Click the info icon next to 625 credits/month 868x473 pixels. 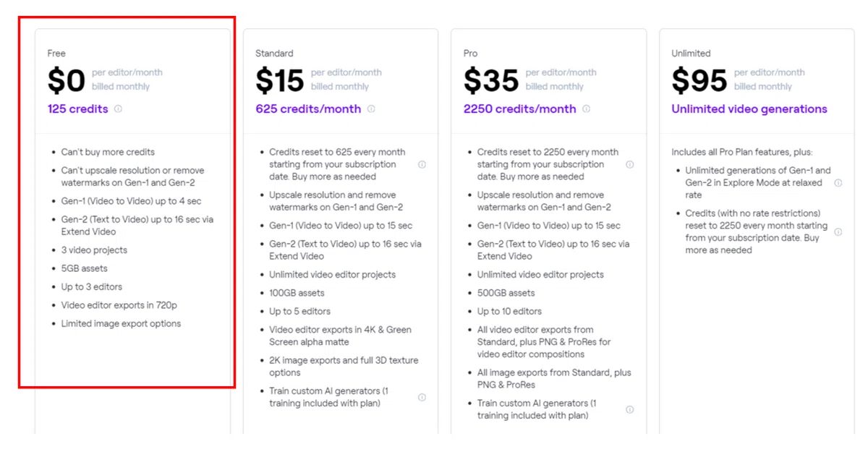point(371,109)
